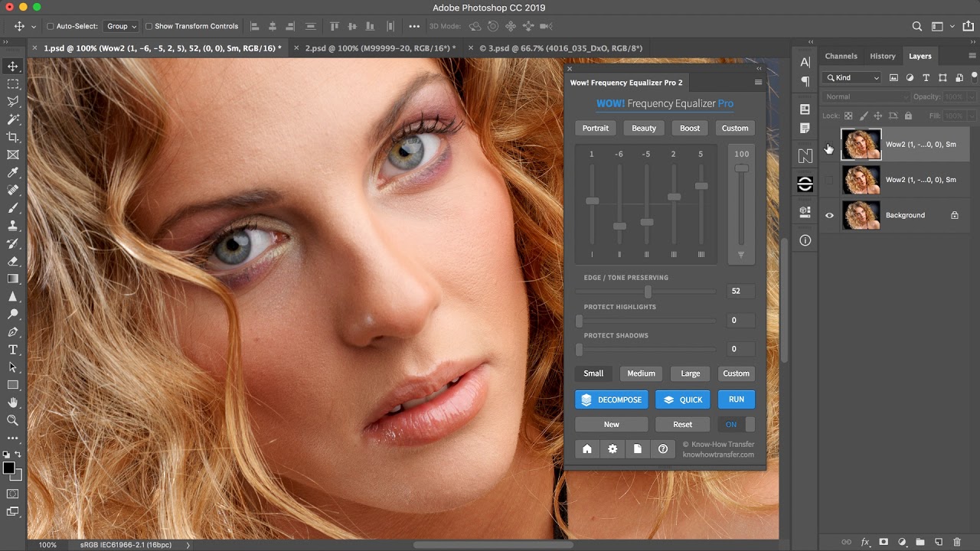The height and width of the screenshot is (551, 980).
Task: Open the Wow plugin settings gear
Action: [x=612, y=449]
